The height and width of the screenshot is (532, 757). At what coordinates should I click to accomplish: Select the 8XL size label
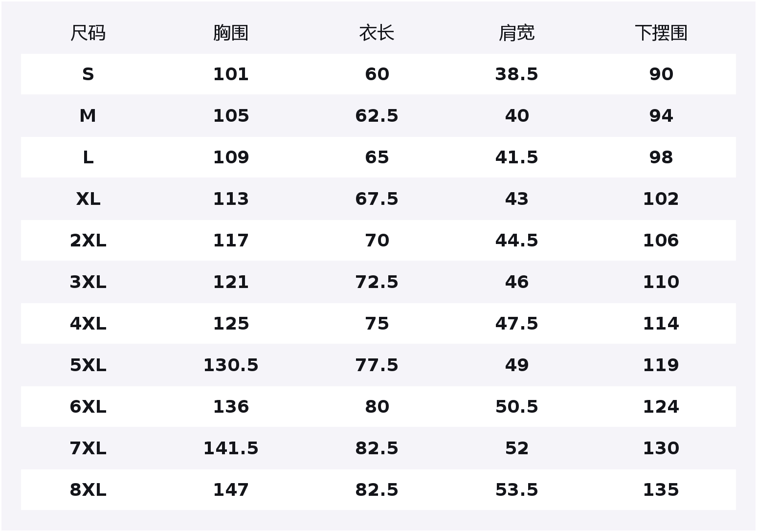pos(88,490)
